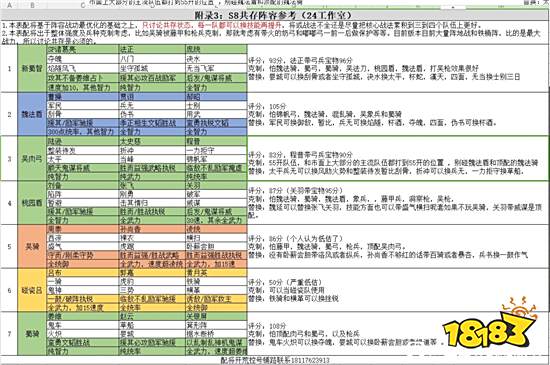Screen dimensions: 550x365
Task: Select team name cell 吴肉弓
Action: coord(32,159)
